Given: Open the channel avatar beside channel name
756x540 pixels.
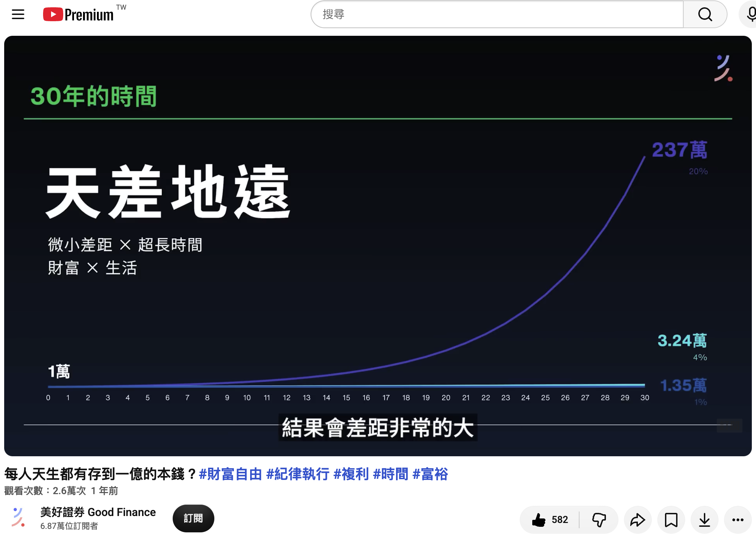Looking at the screenshot, I should [x=18, y=517].
